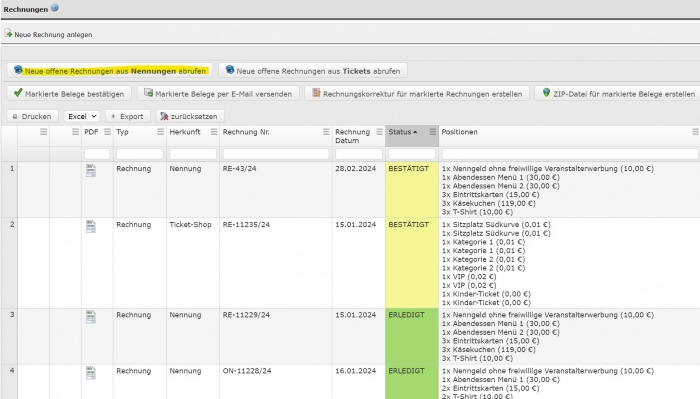Image resolution: width=700 pixels, height=399 pixels.
Task: Open column menu of Rechnung Nr. header
Action: [326, 132]
